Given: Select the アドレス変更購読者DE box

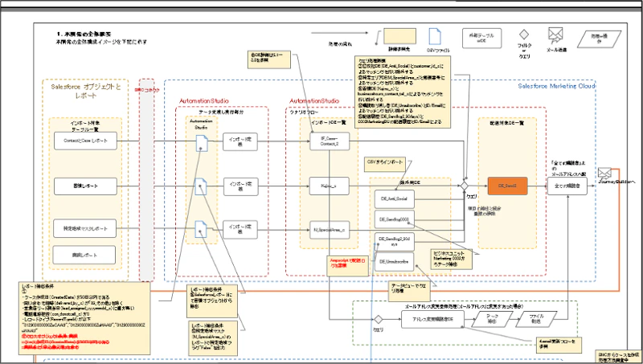Looking at the screenshot, I should coord(432,319).
